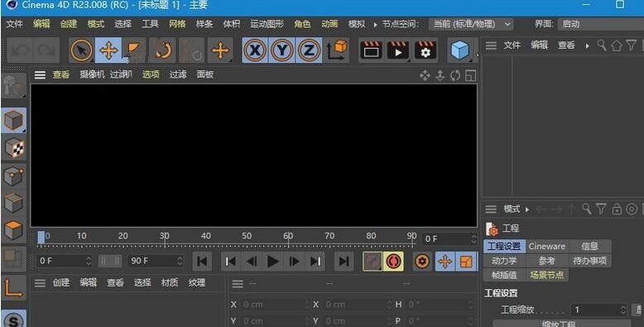Open 创建 menu in main menu bar
644x327 pixels.
point(69,24)
